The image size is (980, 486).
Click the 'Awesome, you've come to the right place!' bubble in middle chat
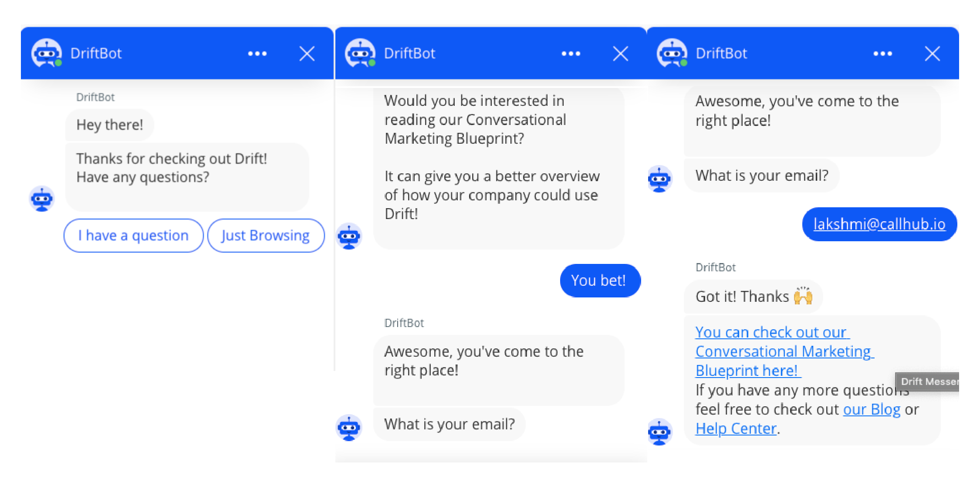click(x=499, y=370)
